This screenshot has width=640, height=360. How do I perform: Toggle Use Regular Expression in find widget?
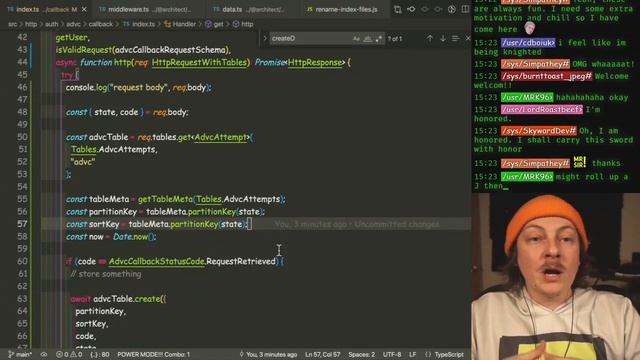click(x=378, y=38)
